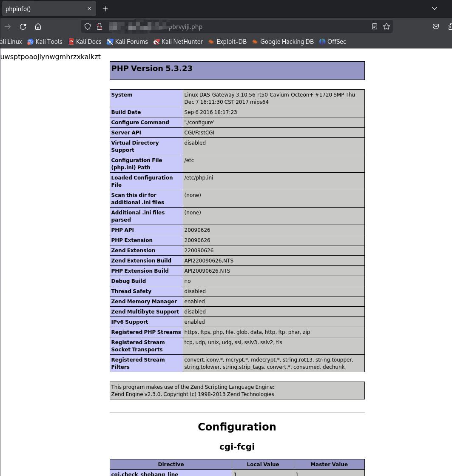
Task: Open the Kali Forums bookmark
Action: 128,42
